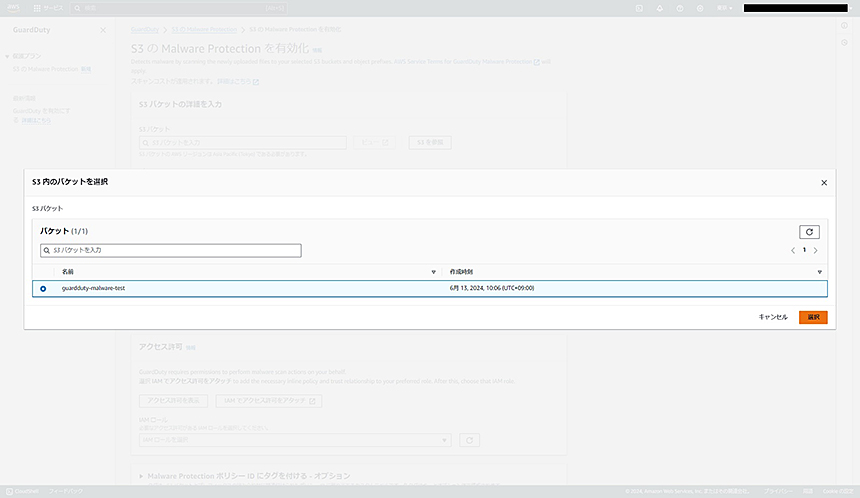Open the sidebar 詳細はこちら link
The height and width of the screenshot is (498, 860).
36,120
